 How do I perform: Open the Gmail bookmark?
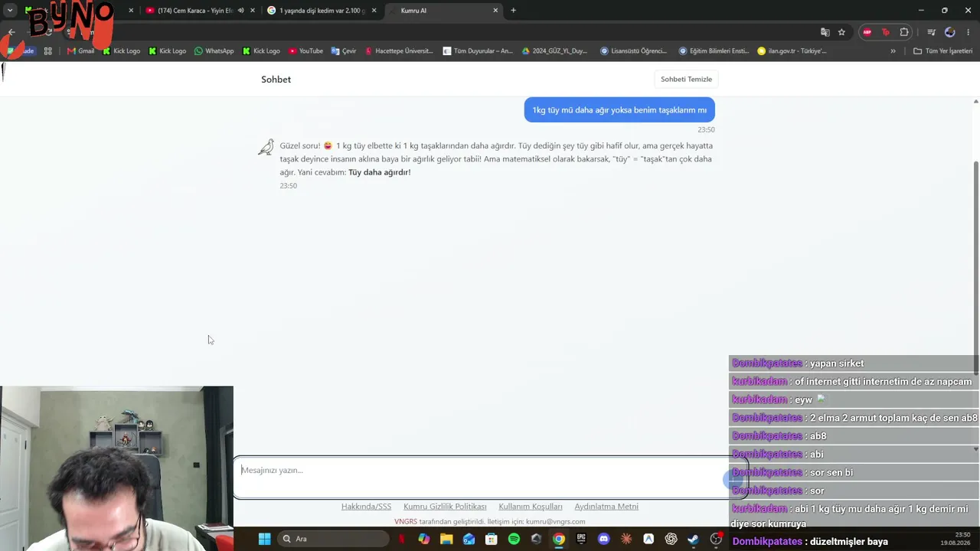pyautogui.click(x=80, y=51)
